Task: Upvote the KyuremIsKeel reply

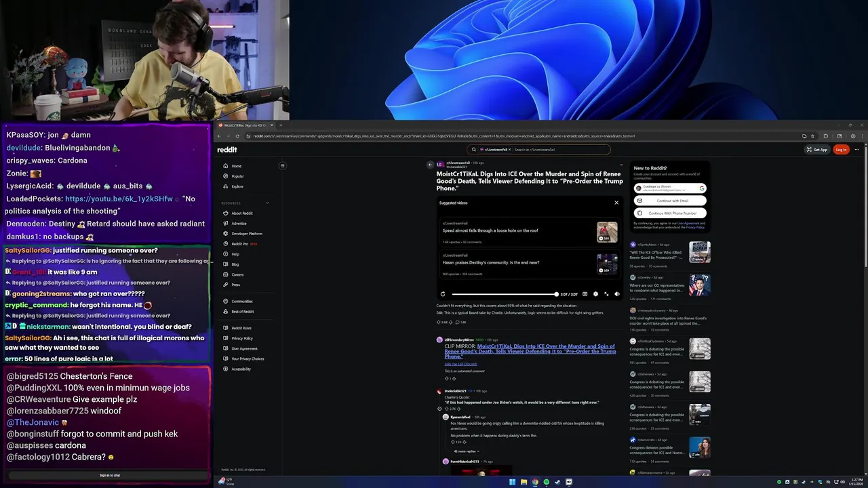Action: coord(452,442)
